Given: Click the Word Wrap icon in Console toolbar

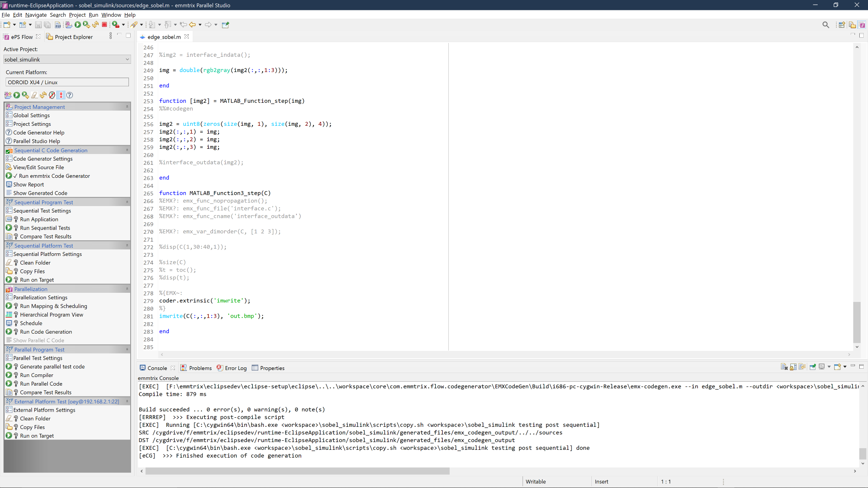Looking at the screenshot, I should click(x=802, y=367).
